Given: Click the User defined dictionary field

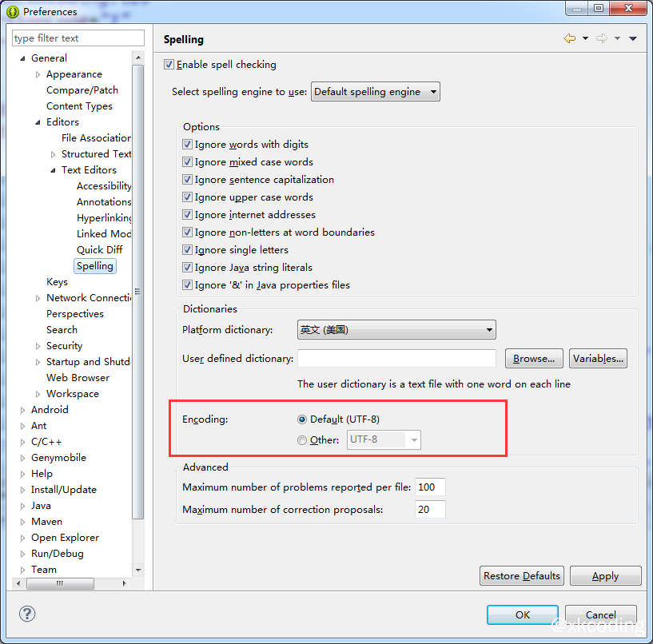Looking at the screenshot, I should pyautogui.click(x=396, y=359).
